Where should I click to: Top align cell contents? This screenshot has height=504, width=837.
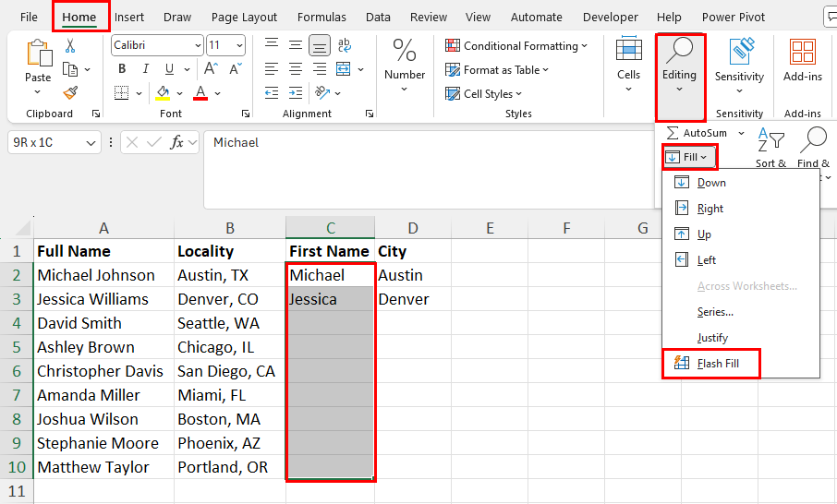tap(272, 45)
